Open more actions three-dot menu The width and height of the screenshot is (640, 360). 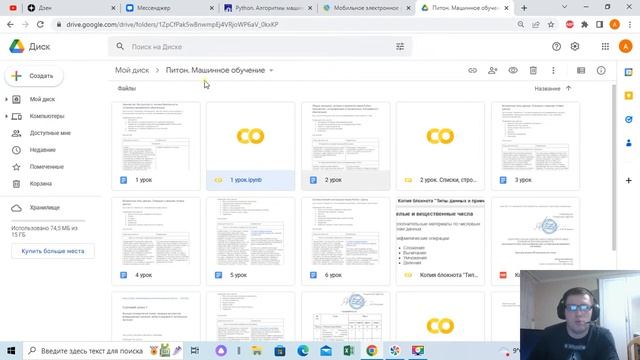point(553,71)
